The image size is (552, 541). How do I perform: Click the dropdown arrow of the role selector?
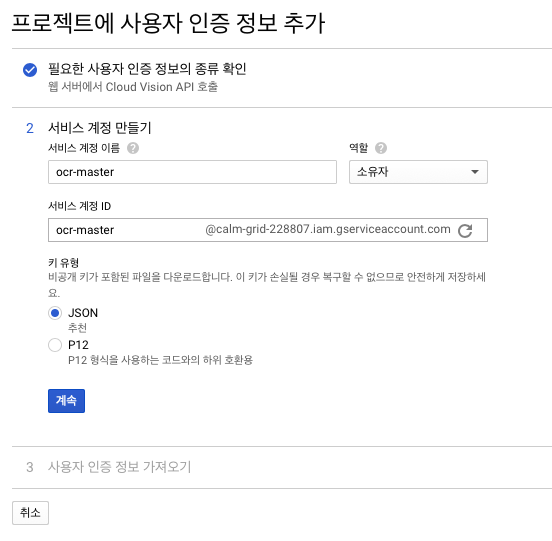[475, 172]
